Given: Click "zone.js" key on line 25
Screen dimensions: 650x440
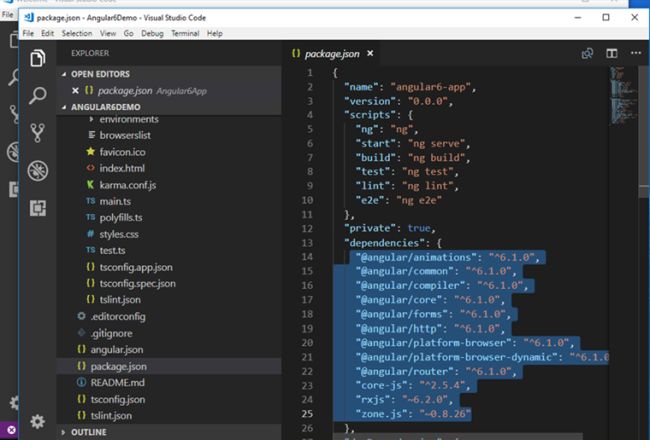Looking at the screenshot, I should pyautogui.click(x=381, y=413).
